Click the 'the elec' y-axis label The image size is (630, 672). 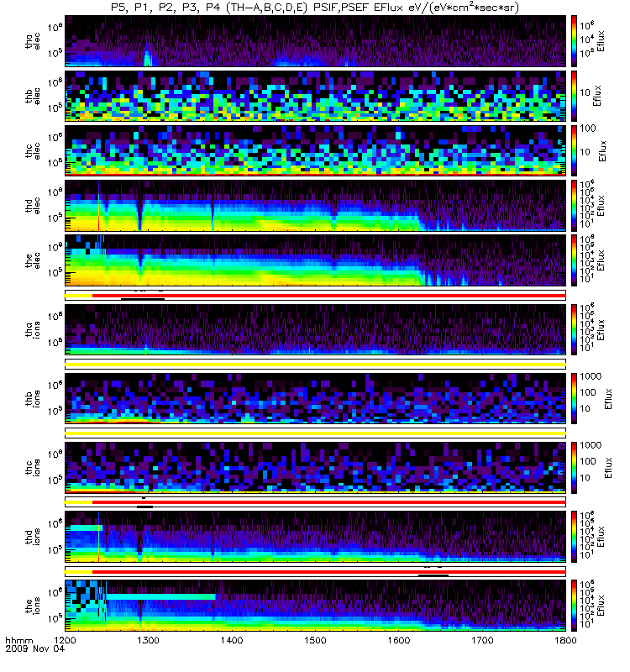pyautogui.click(x=33, y=260)
